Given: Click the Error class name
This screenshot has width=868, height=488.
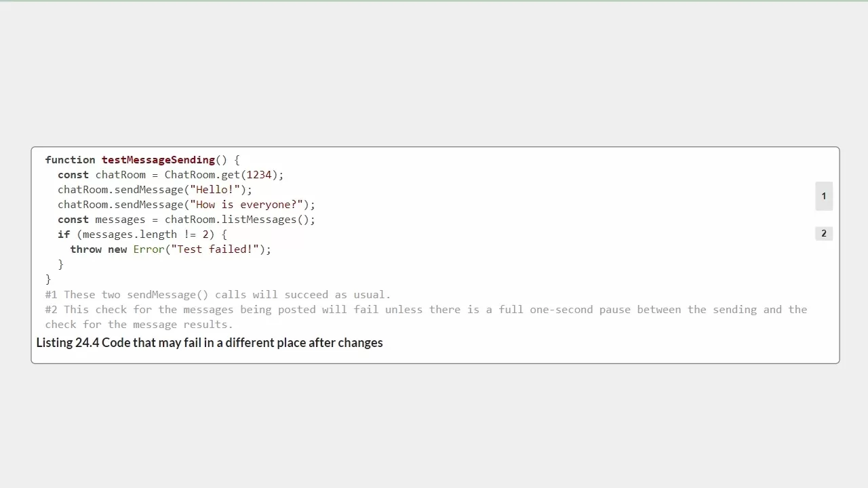Looking at the screenshot, I should pos(149,249).
